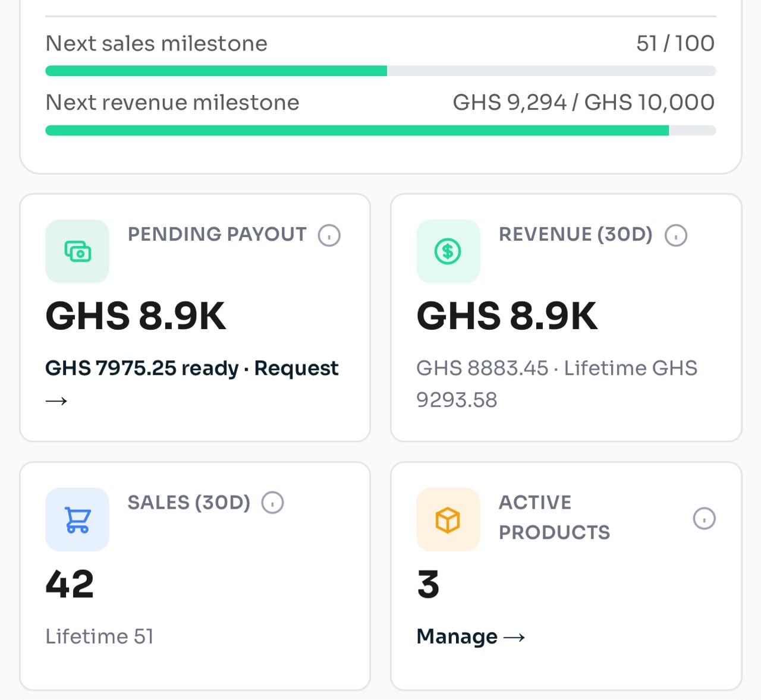Request payout of GHS 7975.25 ready
The height and width of the screenshot is (700, 761).
pyautogui.click(x=192, y=383)
